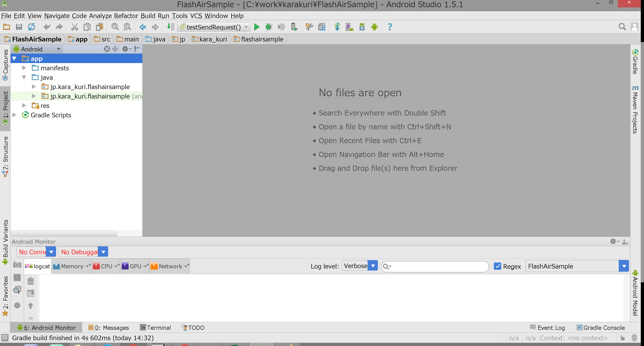Open the Terminal tool window
This screenshot has width=644, height=346.
click(156, 328)
